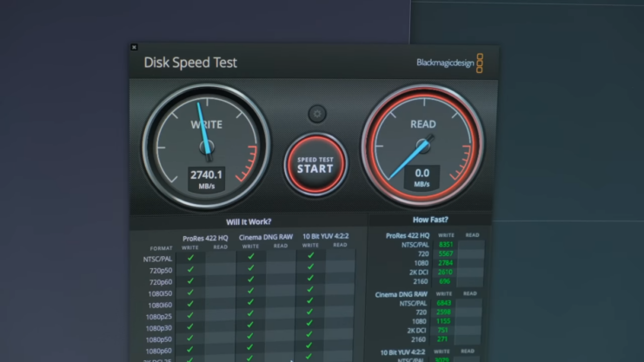Click the Blackmagicdesign logo
This screenshot has height=362, width=644.
[449, 63]
